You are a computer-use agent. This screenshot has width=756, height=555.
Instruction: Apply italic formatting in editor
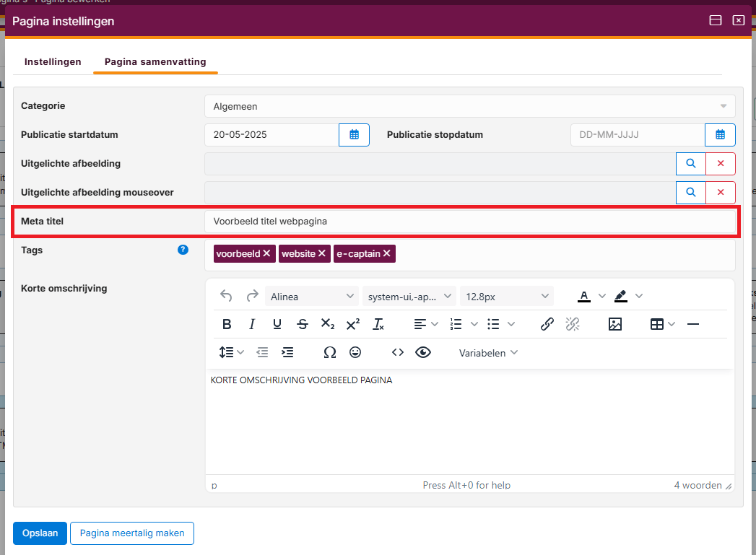[x=252, y=324]
